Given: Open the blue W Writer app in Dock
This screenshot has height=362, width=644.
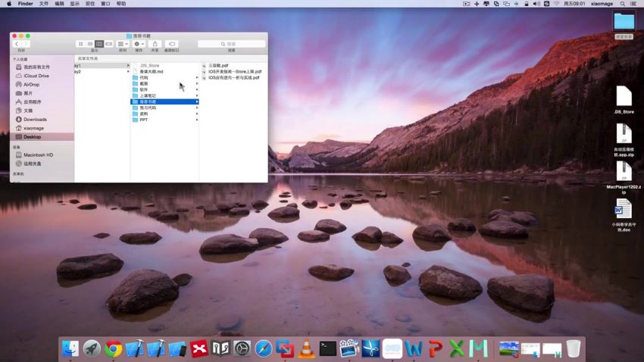Looking at the screenshot, I should coord(413,348).
